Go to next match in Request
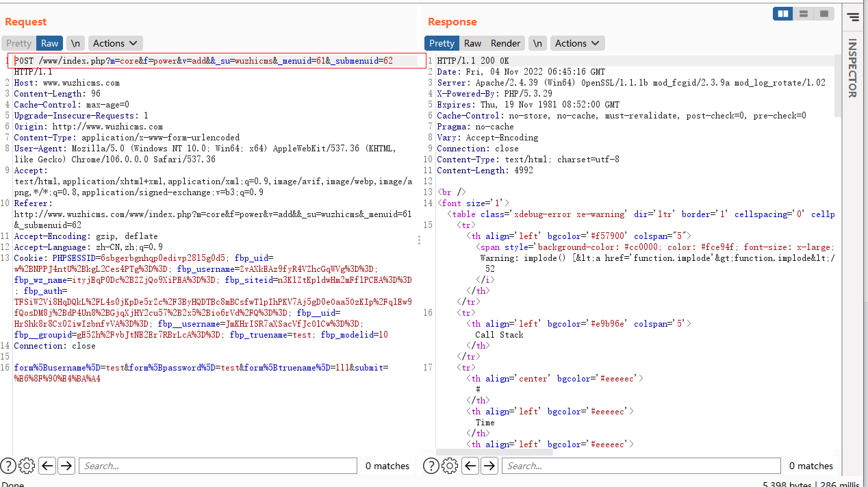This screenshot has height=487, width=868. pos(66,466)
